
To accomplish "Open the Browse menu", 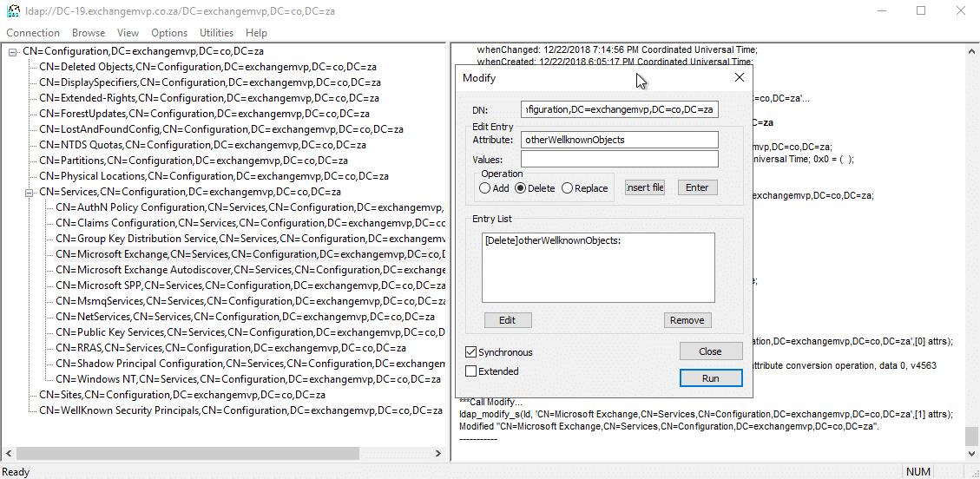I will coord(89,33).
